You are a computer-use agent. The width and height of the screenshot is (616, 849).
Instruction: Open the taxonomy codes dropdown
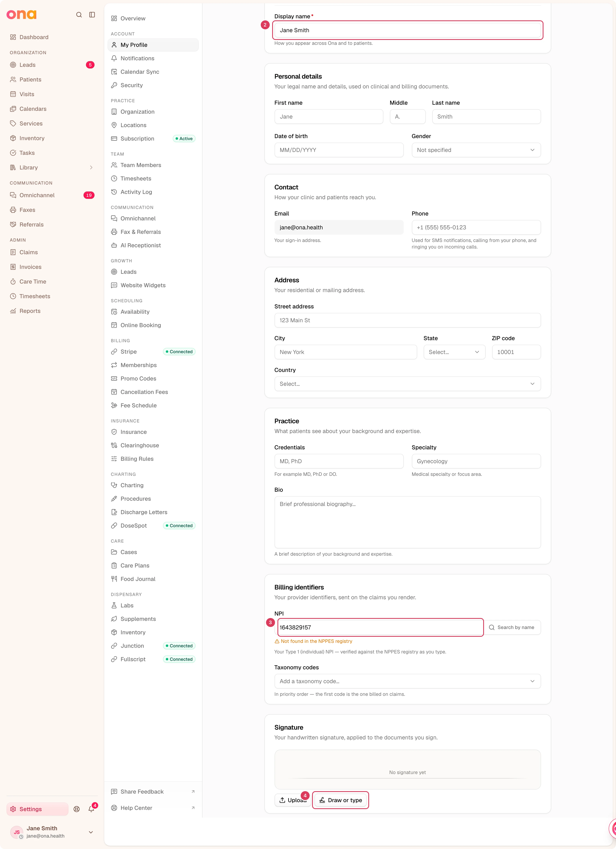(407, 681)
